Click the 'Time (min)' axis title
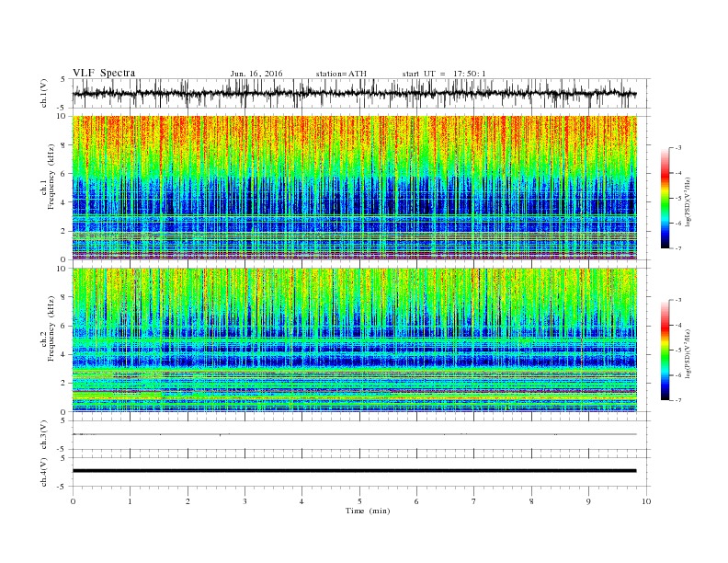728x563 pixels. [x=368, y=511]
